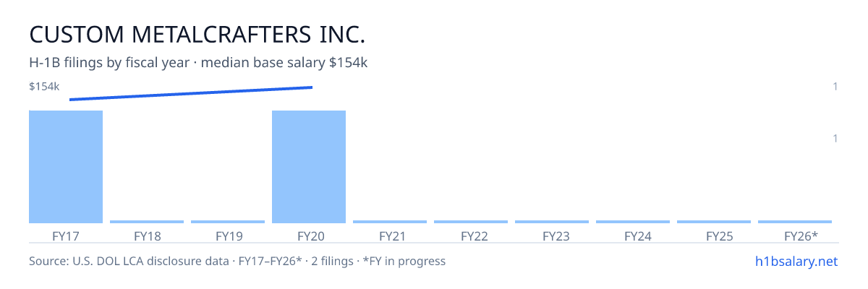868x289 pixels.
Task: Click the $154k salary axis label
Action: pos(44,87)
